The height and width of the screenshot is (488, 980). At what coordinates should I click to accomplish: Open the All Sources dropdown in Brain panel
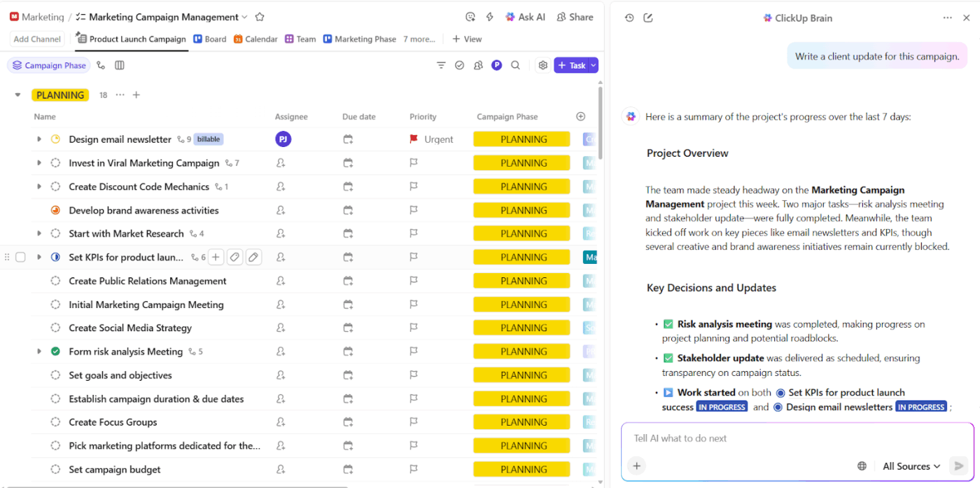910,466
